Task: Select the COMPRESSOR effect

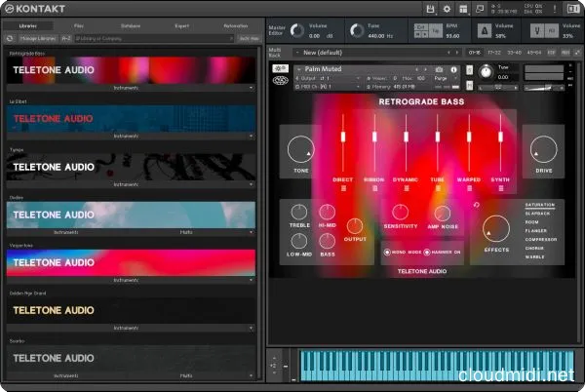Action: [541, 240]
